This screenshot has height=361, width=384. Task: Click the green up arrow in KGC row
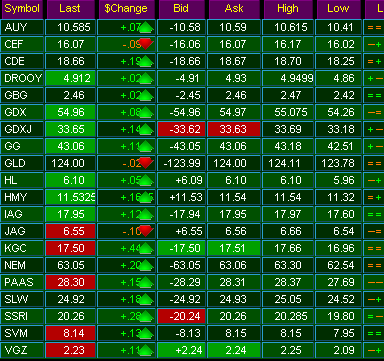[146, 248]
